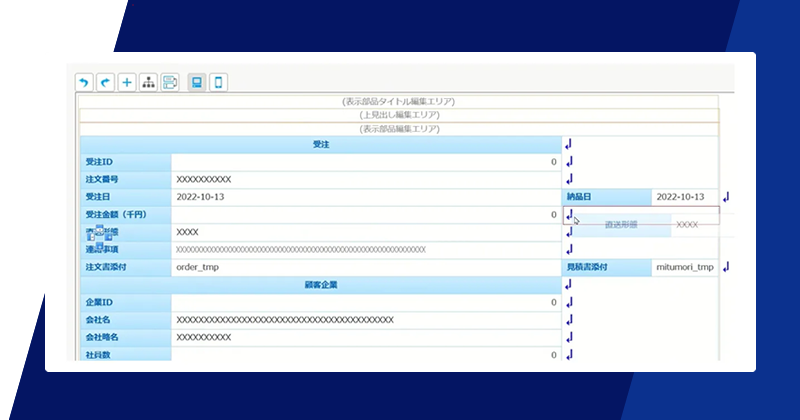Click the order_tmp value field
The height and width of the screenshot is (420, 800).
(366, 267)
